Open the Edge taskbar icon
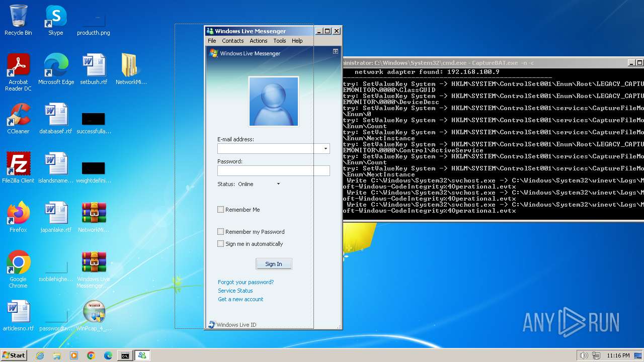644x362 pixels. click(108, 355)
